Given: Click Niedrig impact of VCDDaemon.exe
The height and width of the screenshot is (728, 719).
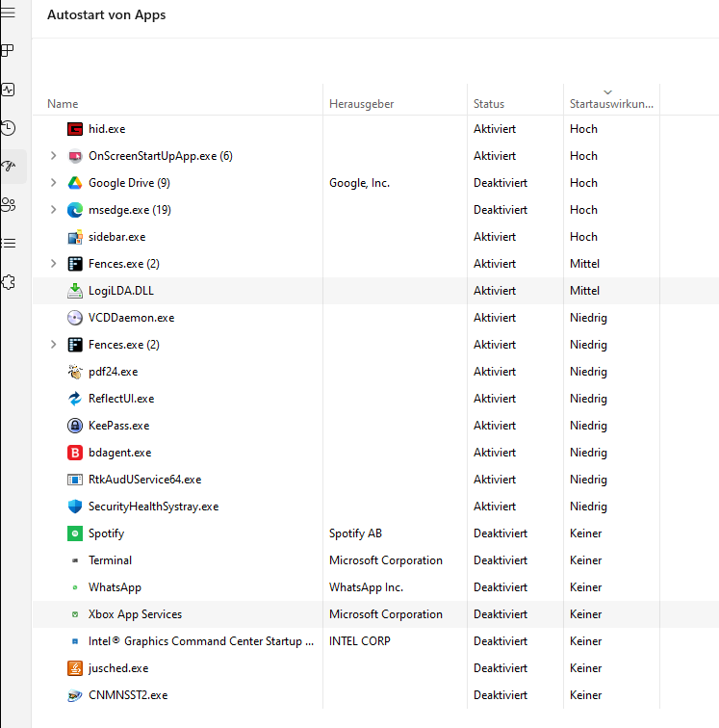Looking at the screenshot, I should 588,318.
